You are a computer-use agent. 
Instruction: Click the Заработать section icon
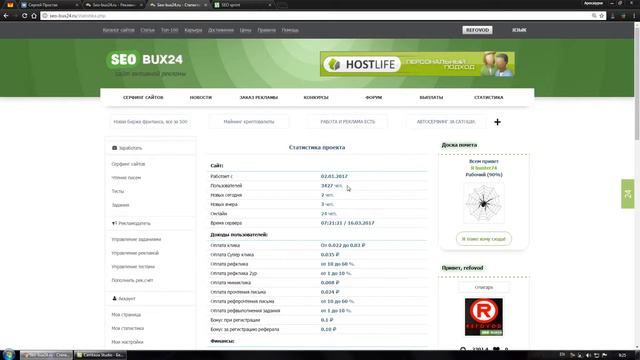114,148
